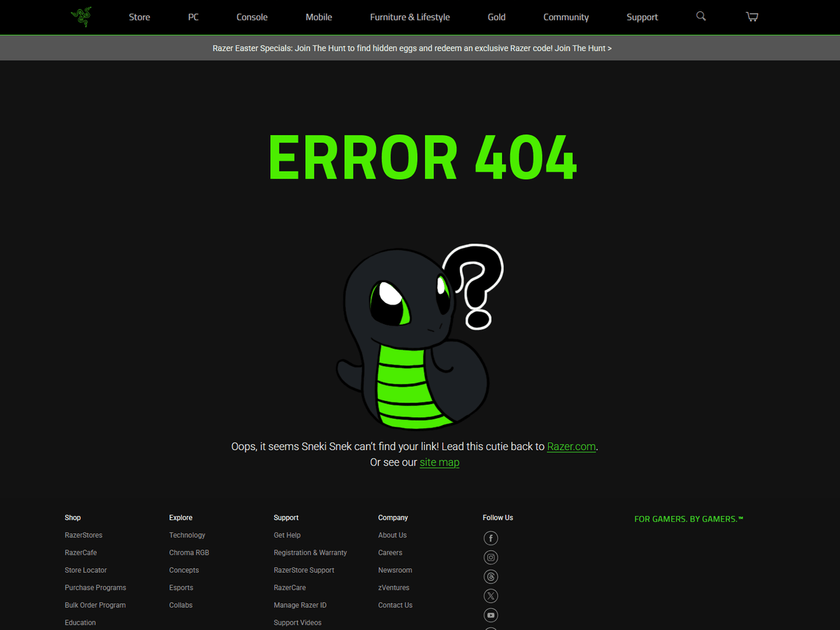Visit Razer's Facebook page icon

491,538
